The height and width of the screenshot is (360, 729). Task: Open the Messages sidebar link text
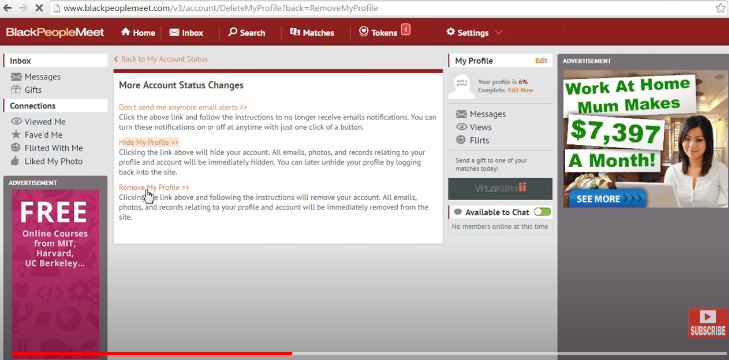[43, 77]
